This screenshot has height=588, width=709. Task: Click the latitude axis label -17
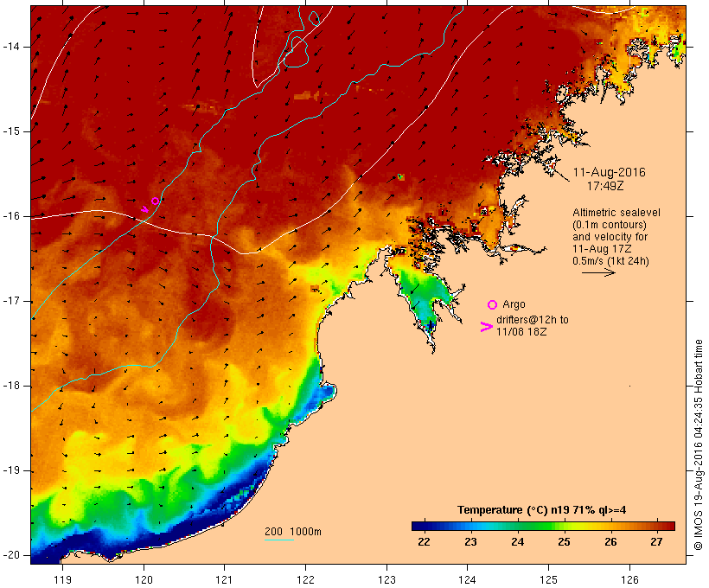pos(11,301)
